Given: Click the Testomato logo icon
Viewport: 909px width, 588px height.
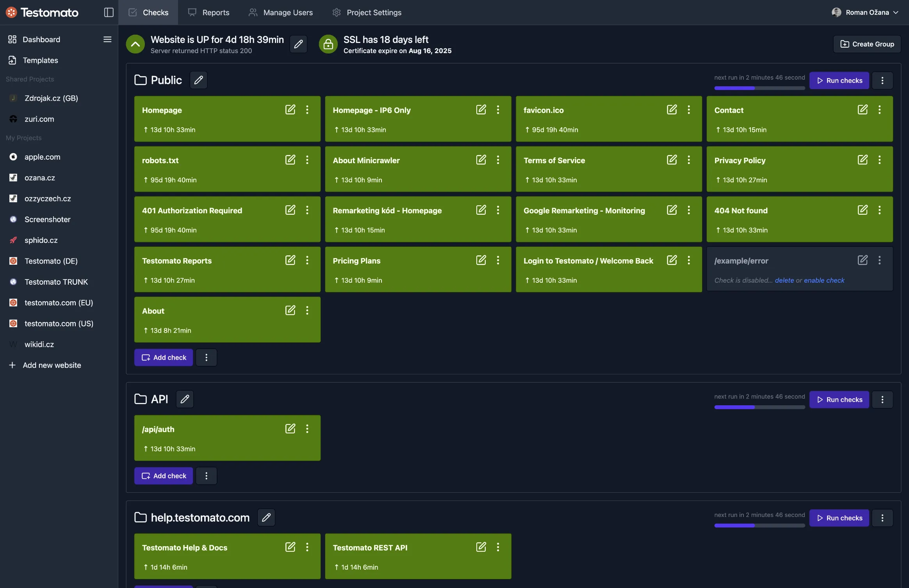Looking at the screenshot, I should tap(11, 12).
